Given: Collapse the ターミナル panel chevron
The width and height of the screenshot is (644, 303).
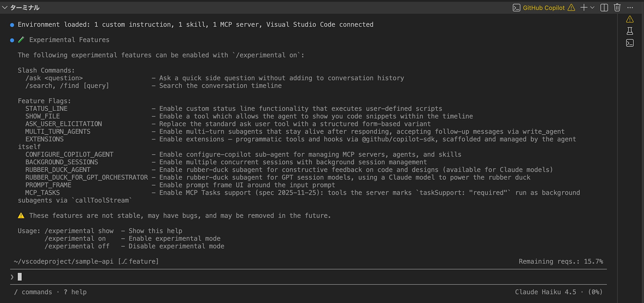Looking at the screenshot, I should (5, 7).
